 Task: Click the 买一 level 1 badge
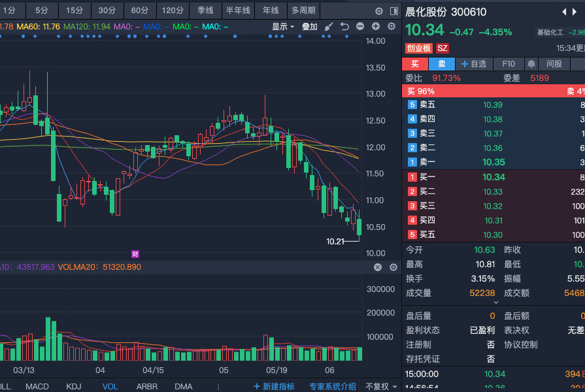coord(412,177)
